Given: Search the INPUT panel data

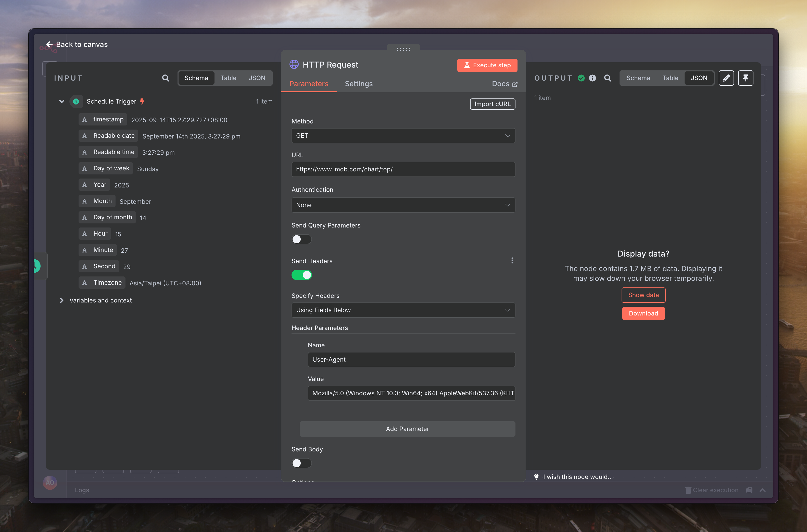Looking at the screenshot, I should 166,78.
